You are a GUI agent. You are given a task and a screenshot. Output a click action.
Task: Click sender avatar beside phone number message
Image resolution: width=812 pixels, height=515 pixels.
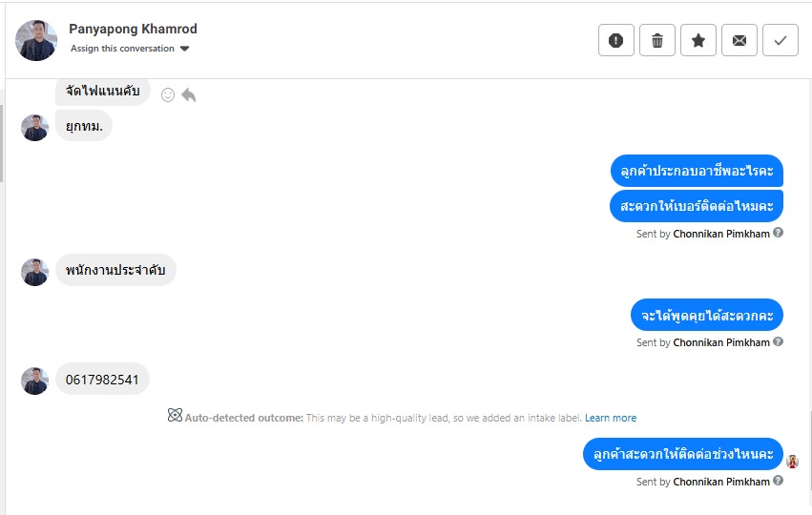(34, 381)
